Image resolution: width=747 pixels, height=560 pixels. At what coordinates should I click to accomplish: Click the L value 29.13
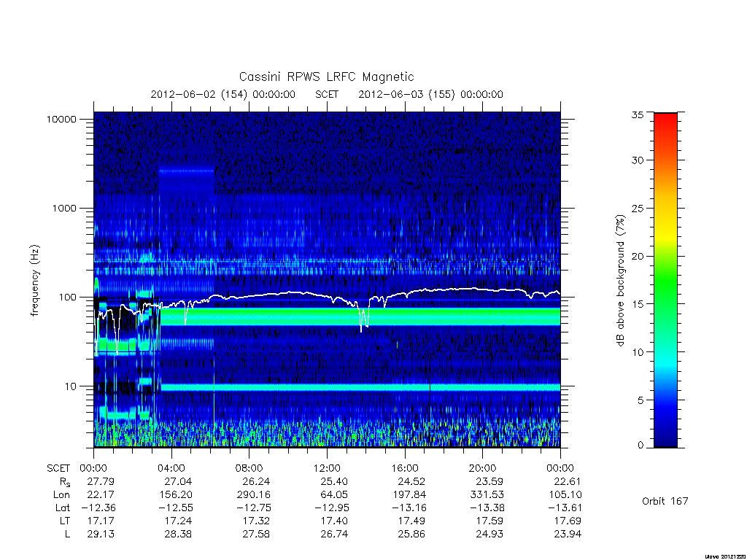pos(101,534)
